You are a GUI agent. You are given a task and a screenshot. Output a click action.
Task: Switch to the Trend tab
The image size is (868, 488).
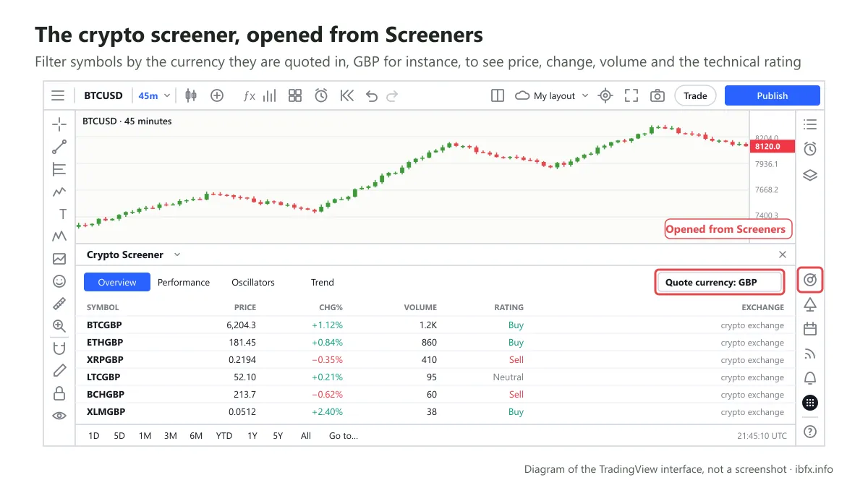(x=323, y=282)
